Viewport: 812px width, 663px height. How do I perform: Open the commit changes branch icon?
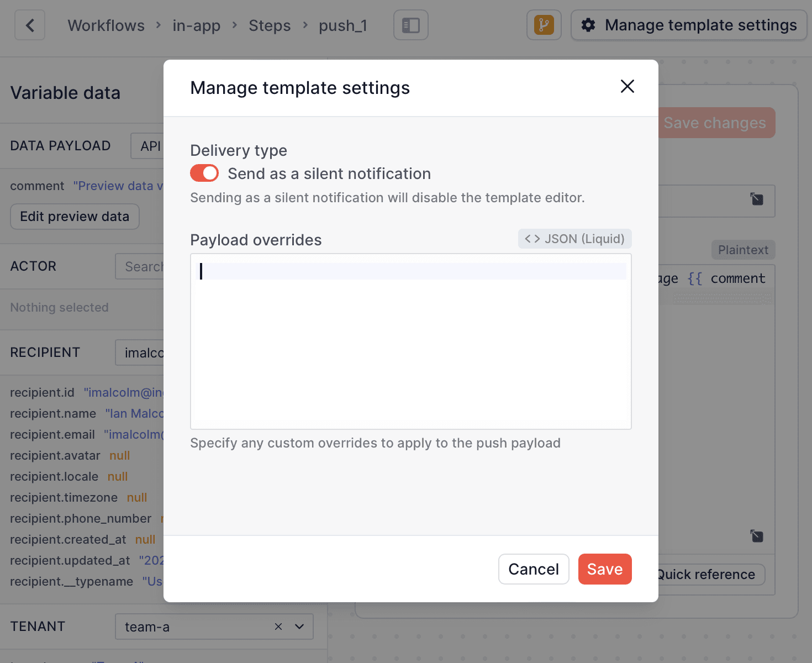click(x=544, y=25)
